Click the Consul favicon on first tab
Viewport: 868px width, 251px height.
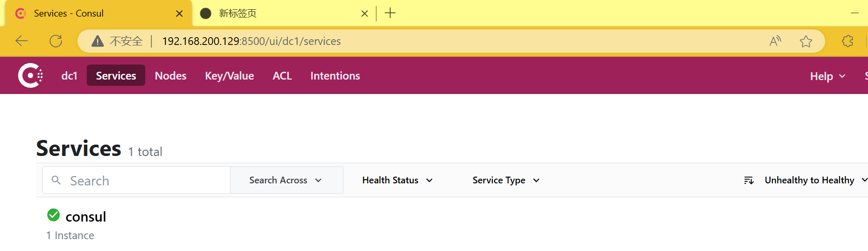point(21,13)
